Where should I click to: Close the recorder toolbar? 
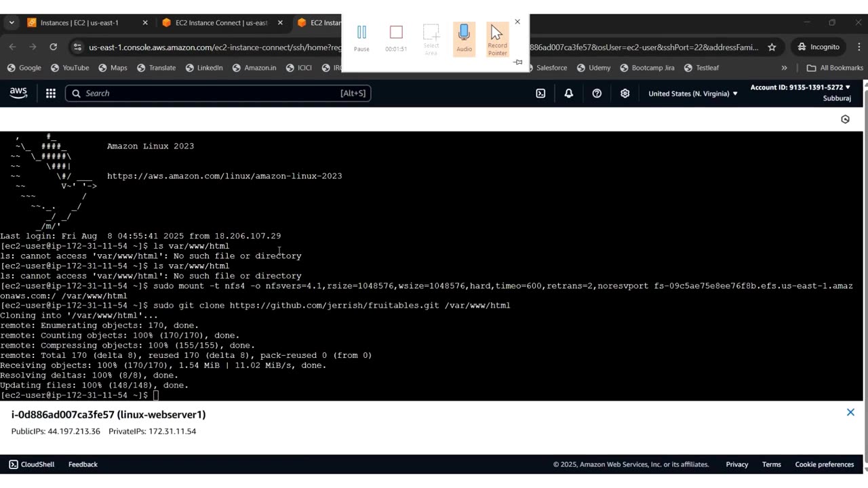pos(517,22)
